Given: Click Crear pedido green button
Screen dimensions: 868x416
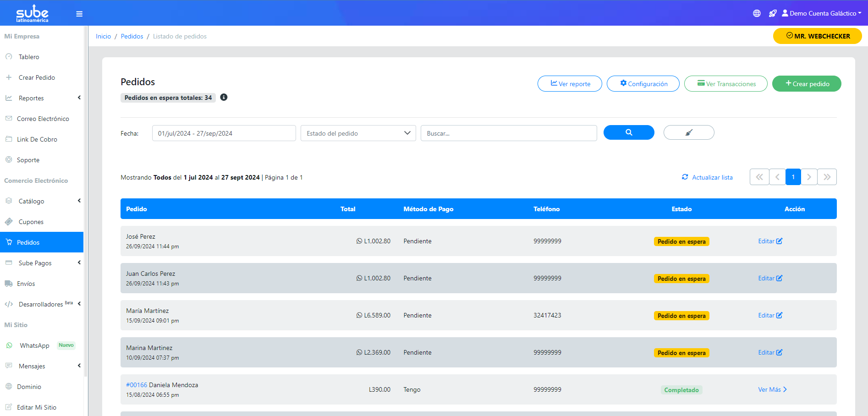Looking at the screenshot, I should (x=807, y=84).
